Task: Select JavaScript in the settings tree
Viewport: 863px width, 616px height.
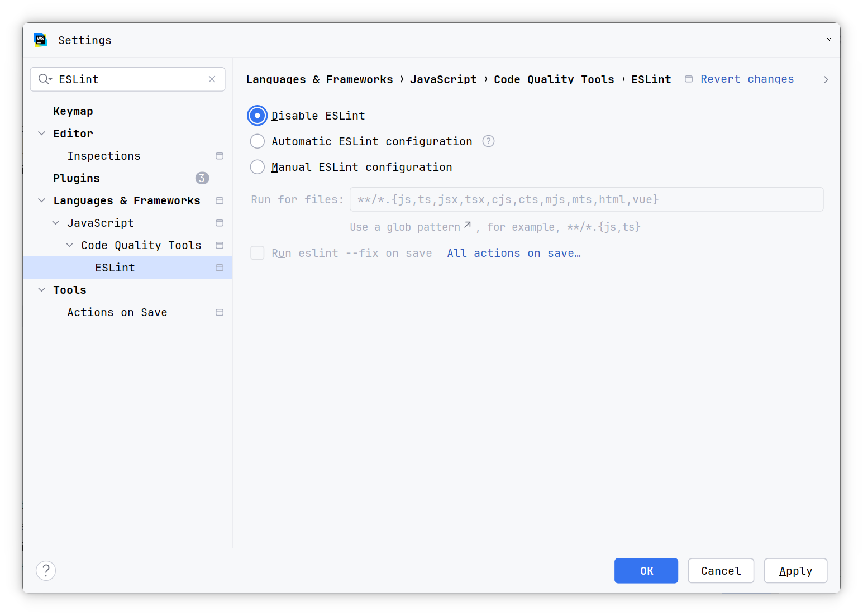Action: coord(101,223)
